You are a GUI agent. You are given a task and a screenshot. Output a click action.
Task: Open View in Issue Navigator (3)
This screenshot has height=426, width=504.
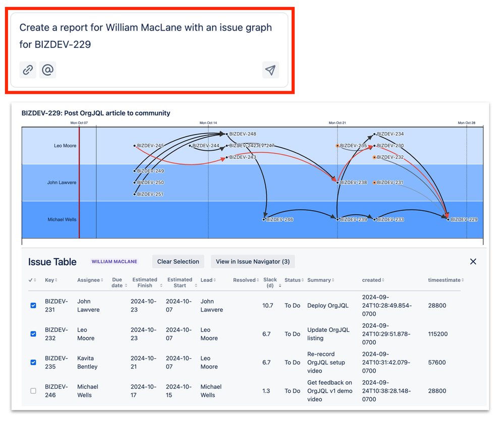coord(252,262)
